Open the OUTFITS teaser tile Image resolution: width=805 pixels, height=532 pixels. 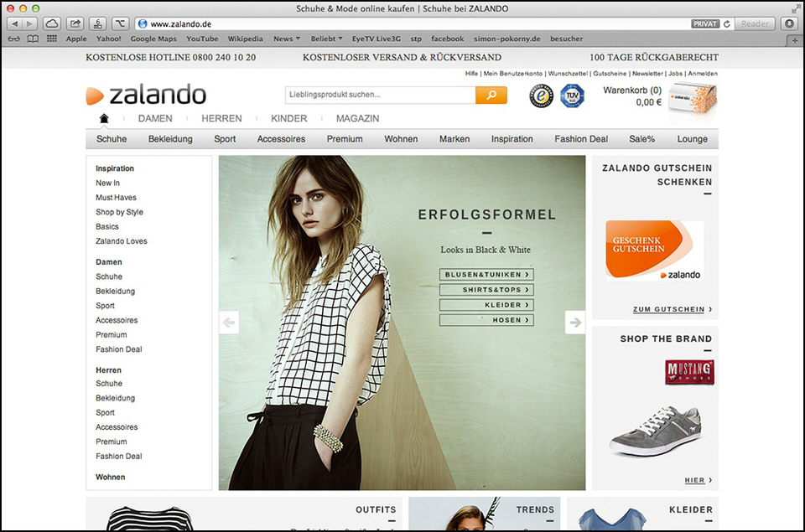244,514
